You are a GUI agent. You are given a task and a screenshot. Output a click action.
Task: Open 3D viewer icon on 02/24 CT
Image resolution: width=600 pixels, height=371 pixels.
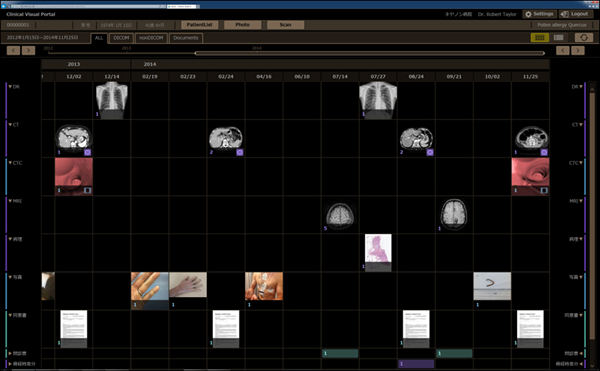coord(240,152)
